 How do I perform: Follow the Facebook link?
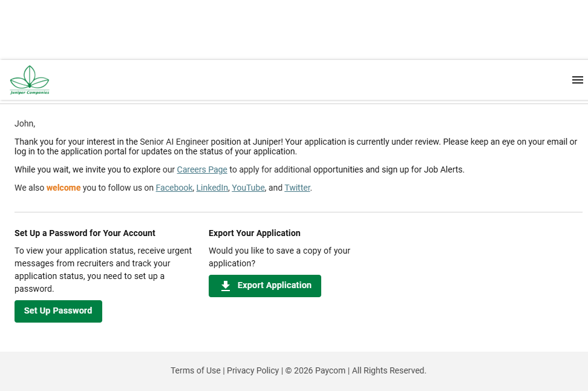174,188
